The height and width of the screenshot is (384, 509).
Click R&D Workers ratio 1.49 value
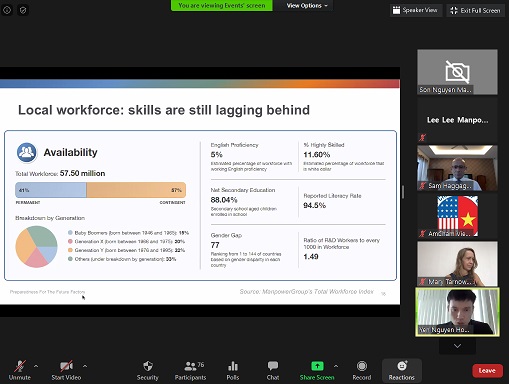[x=311, y=257]
